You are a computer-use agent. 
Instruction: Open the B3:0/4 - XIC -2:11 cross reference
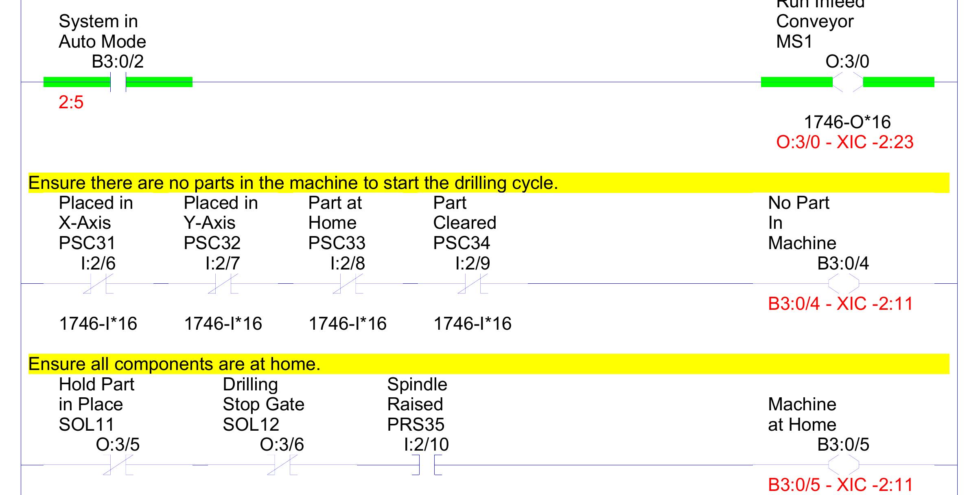[840, 304]
